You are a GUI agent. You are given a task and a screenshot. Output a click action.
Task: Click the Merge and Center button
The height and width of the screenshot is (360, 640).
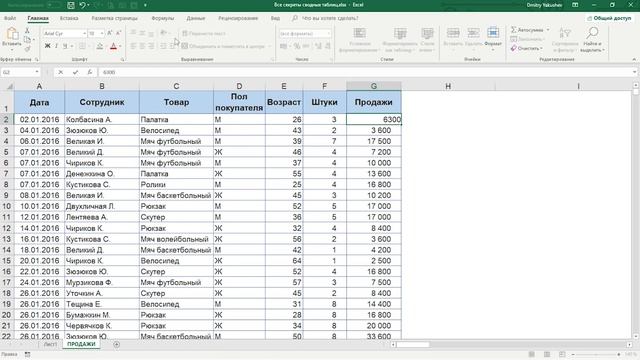224,46
